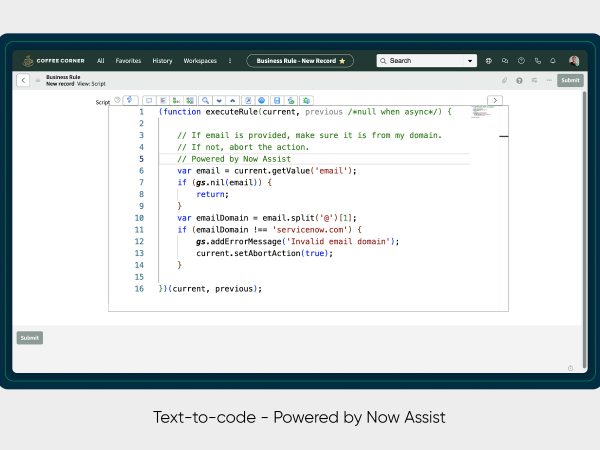600x450 pixels.
Task: Click the code minimap thumbnail
Action: (483, 111)
